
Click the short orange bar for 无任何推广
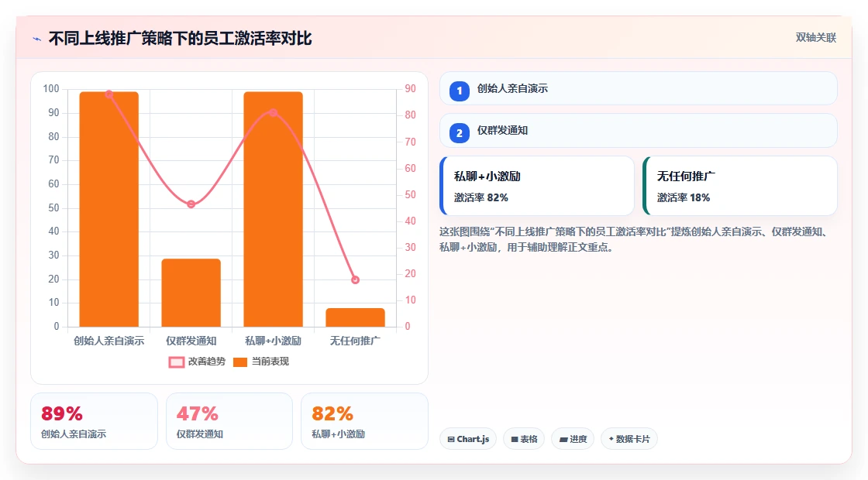click(x=355, y=317)
